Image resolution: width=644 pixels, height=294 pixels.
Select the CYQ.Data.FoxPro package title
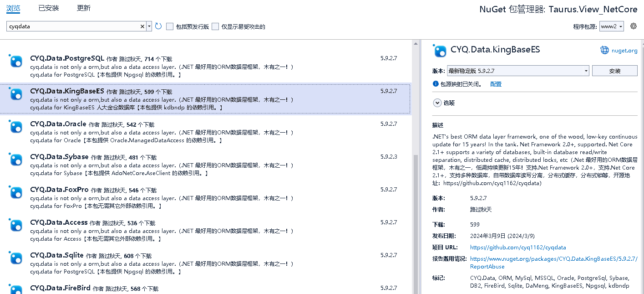click(x=59, y=190)
